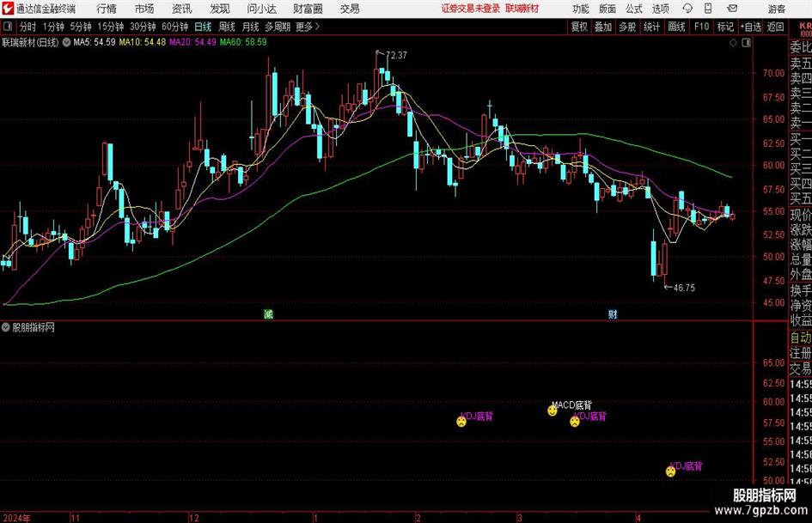The image size is (812, 523).
Task: Click MA60: 58.59 legend value
Action: [x=243, y=42]
